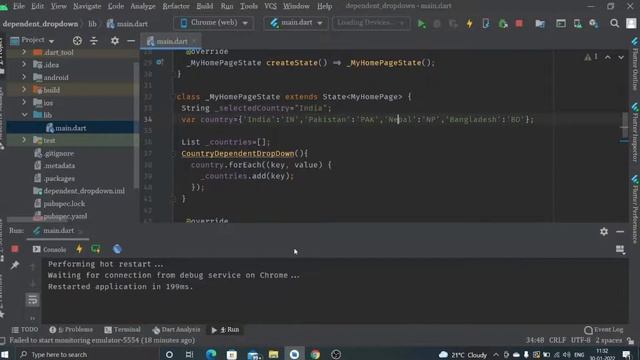Expand the android folder
Screen dimensions: 640x360
point(24,77)
